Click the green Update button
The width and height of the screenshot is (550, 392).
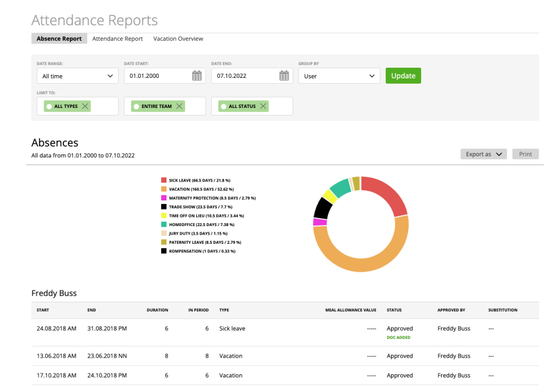click(403, 76)
